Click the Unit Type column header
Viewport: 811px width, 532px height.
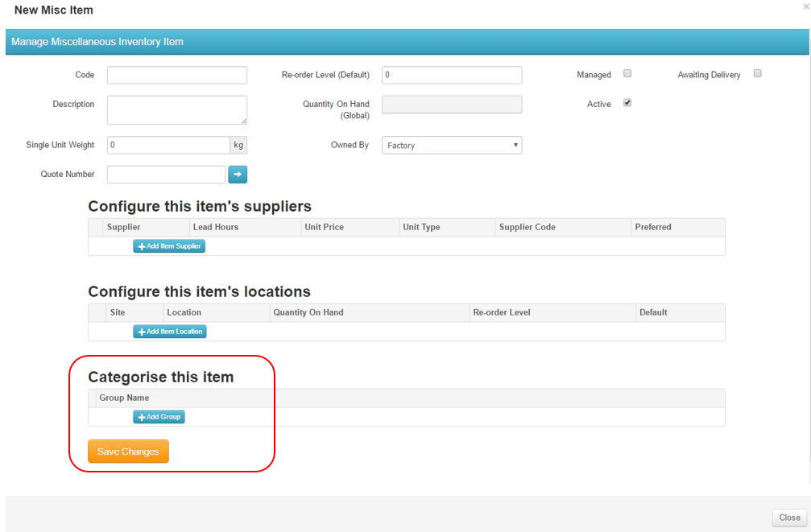tap(448, 227)
